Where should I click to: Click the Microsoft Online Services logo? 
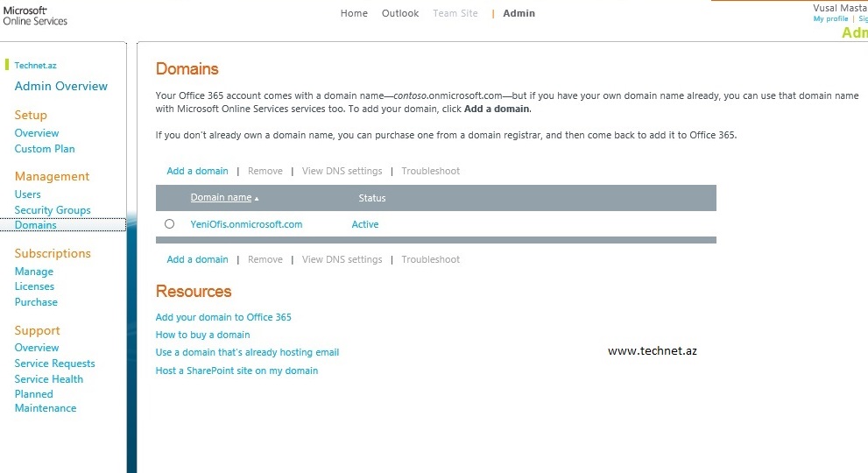(35, 15)
